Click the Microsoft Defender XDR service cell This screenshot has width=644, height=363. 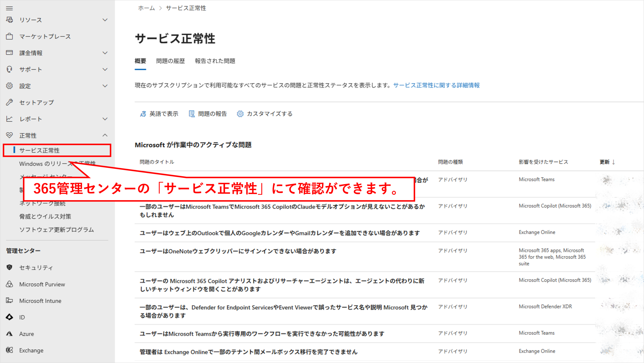point(545,307)
